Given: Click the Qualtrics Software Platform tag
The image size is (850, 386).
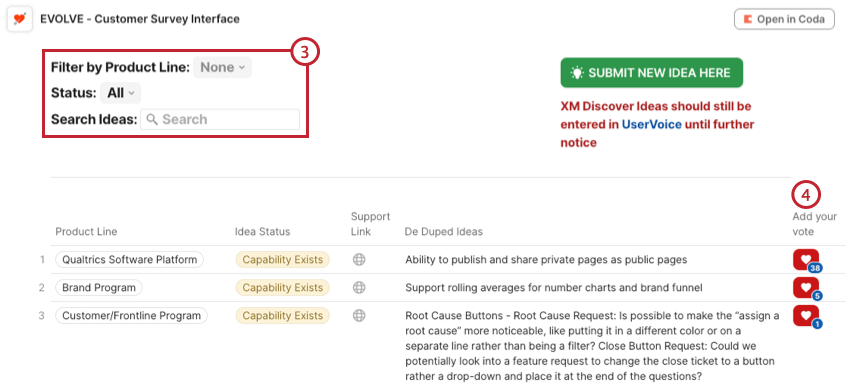Looking at the screenshot, I should click(x=130, y=260).
